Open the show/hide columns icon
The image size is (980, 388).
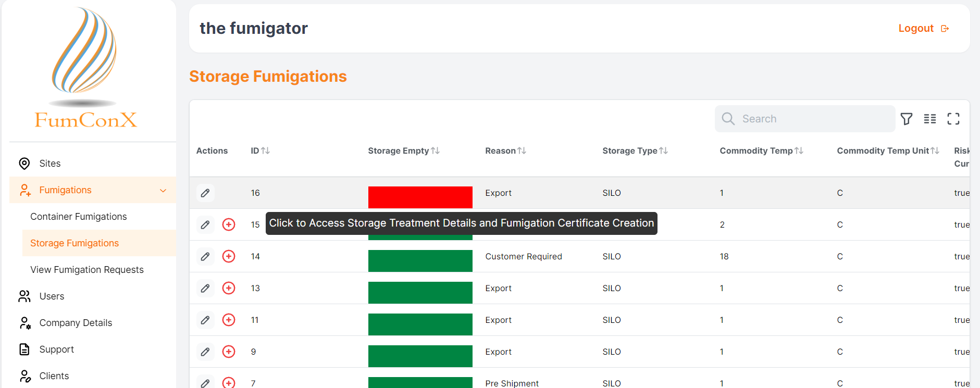[929, 119]
